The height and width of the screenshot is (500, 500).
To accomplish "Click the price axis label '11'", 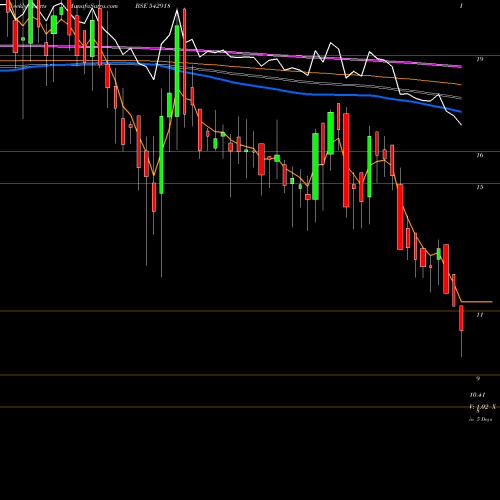I will pos(480,315).
